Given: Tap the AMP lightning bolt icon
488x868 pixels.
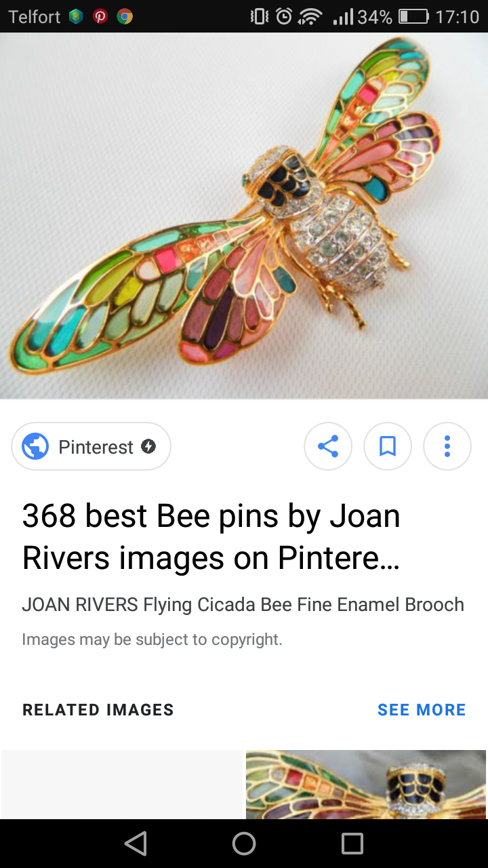Looking at the screenshot, I should pos(148,446).
